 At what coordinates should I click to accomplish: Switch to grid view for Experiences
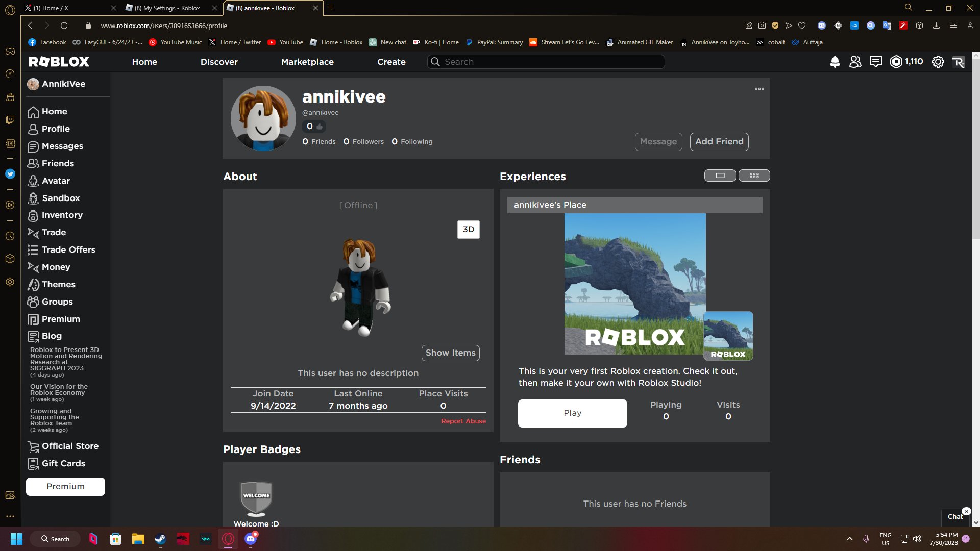point(754,176)
